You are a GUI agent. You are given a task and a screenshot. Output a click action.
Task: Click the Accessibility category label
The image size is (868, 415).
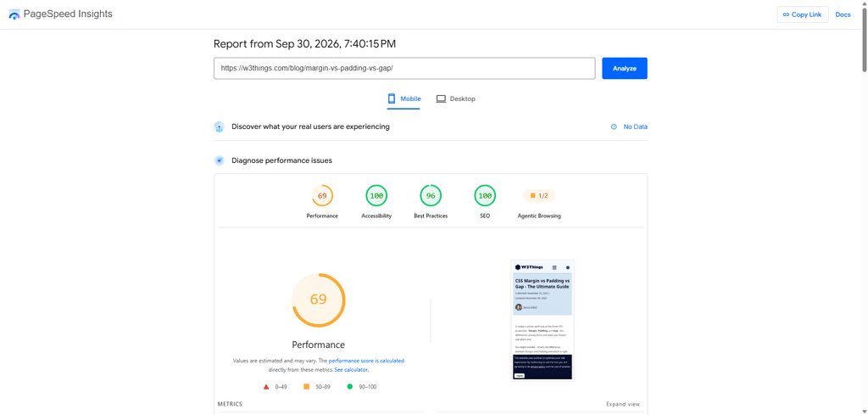[x=376, y=216]
